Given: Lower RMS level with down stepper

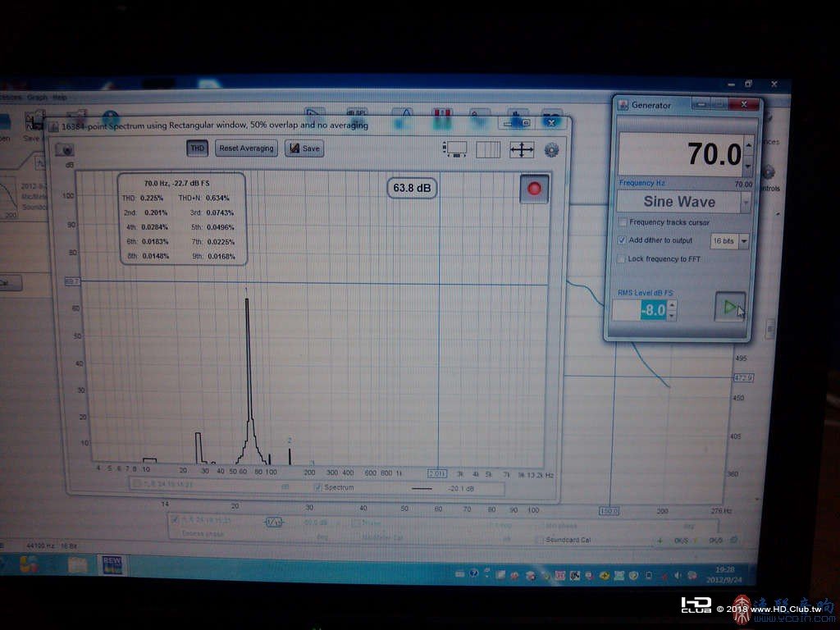Looking at the screenshot, I should [672, 316].
